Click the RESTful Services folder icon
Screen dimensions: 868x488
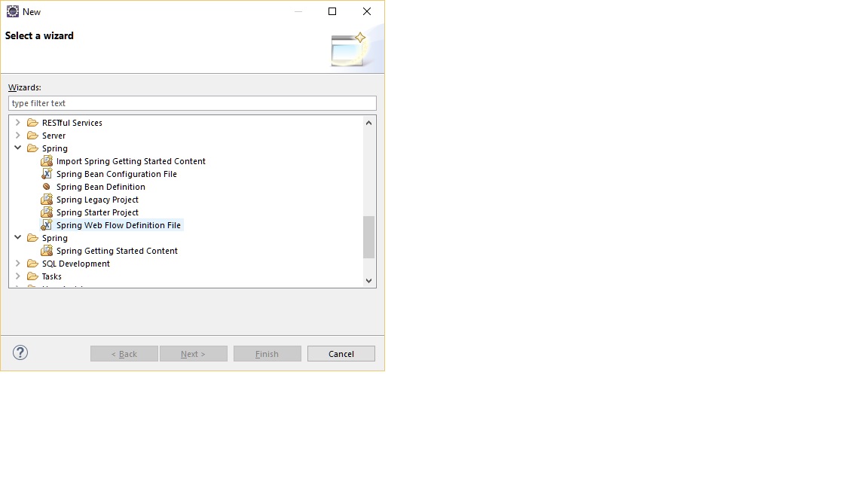point(32,123)
